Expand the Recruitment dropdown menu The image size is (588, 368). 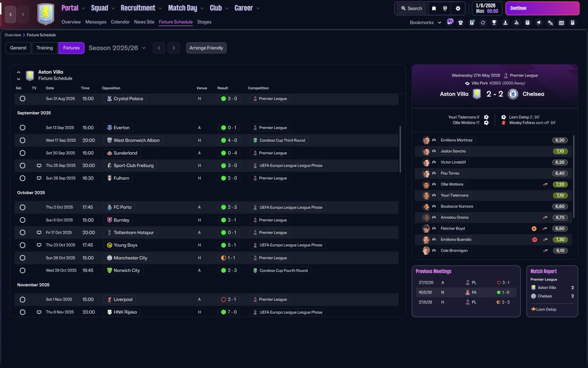point(141,8)
